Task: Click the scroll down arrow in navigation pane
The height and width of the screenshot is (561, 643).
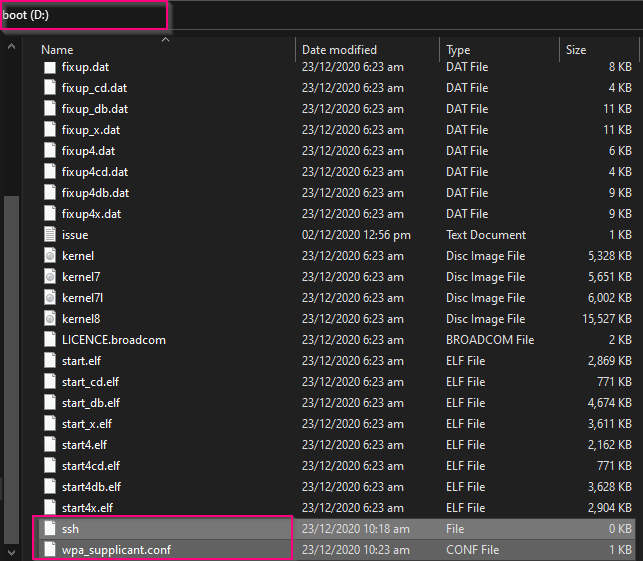Action: [12, 552]
